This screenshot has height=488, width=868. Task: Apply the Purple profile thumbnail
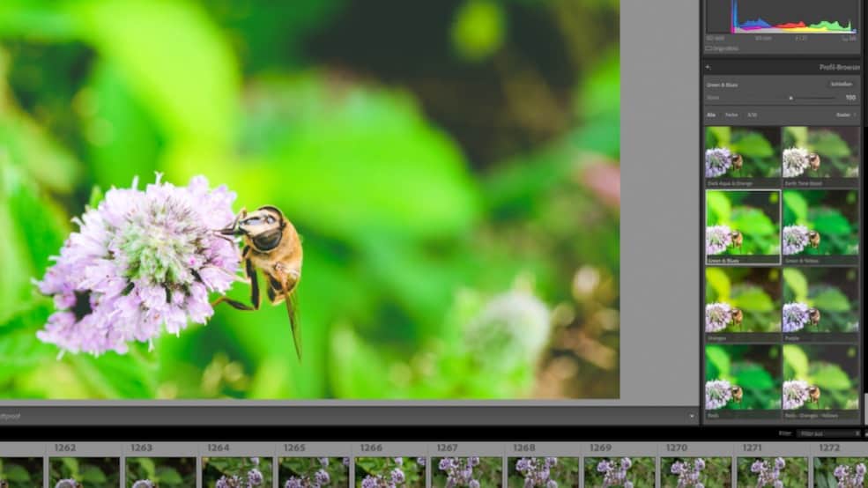click(x=820, y=304)
